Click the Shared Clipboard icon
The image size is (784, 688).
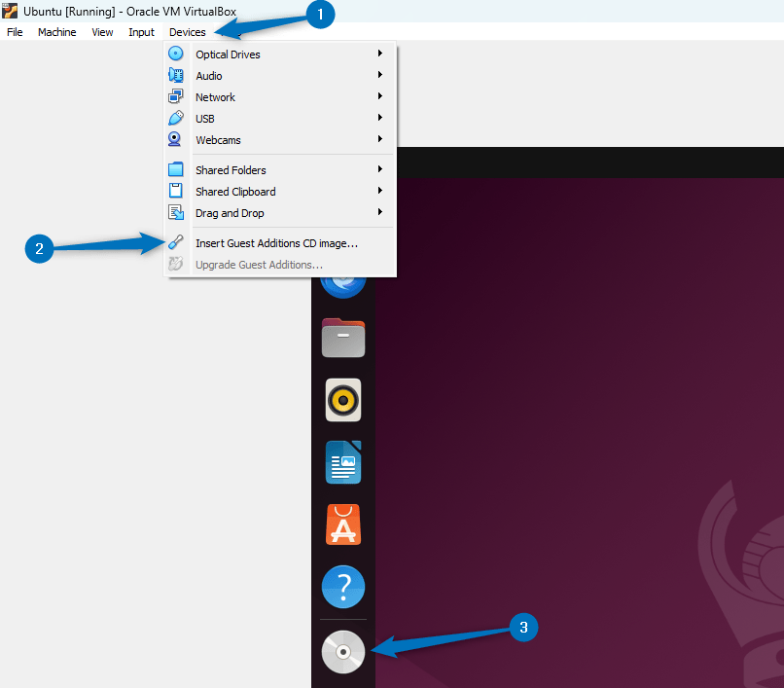tap(176, 191)
